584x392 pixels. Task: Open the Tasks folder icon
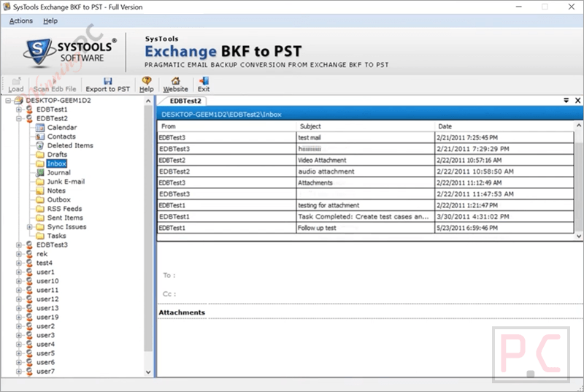[x=40, y=236]
